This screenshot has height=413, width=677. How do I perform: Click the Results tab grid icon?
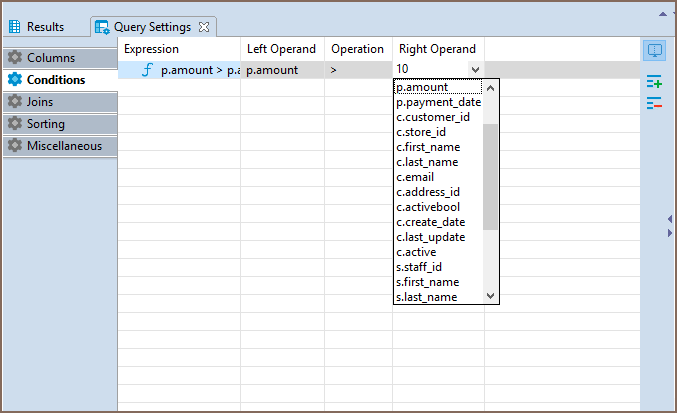pyautogui.click(x=14, y=27)
